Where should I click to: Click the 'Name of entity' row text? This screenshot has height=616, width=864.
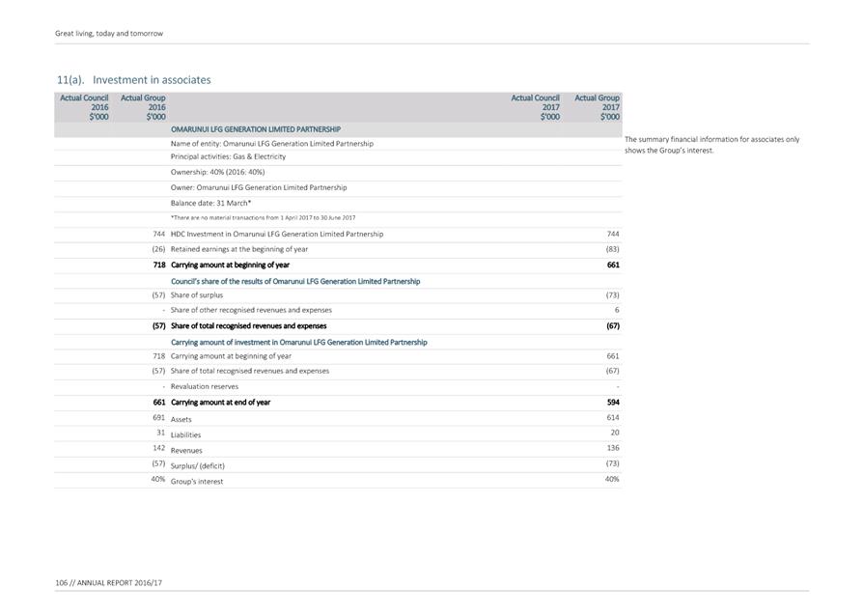click(x=272, y=144)
